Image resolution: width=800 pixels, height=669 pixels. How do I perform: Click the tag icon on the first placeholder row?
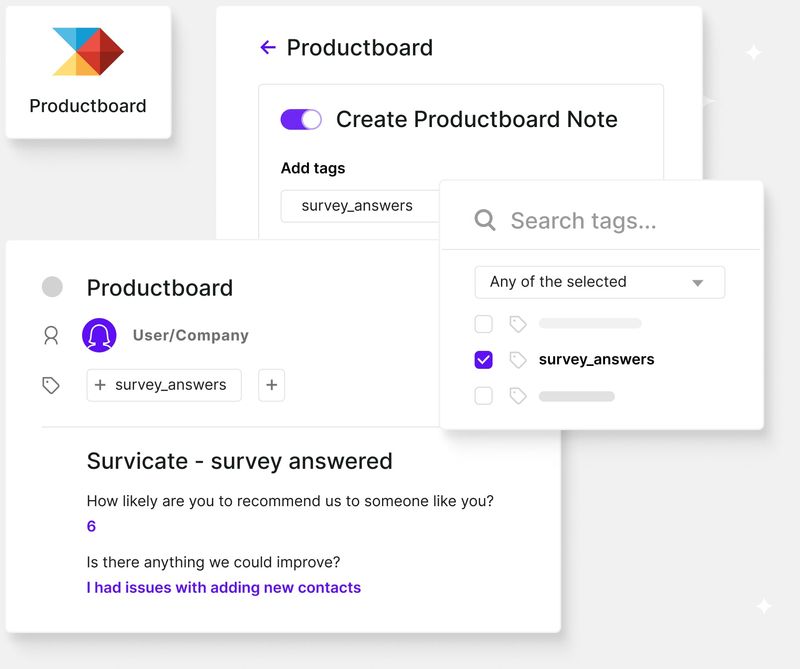click(518, 323)
